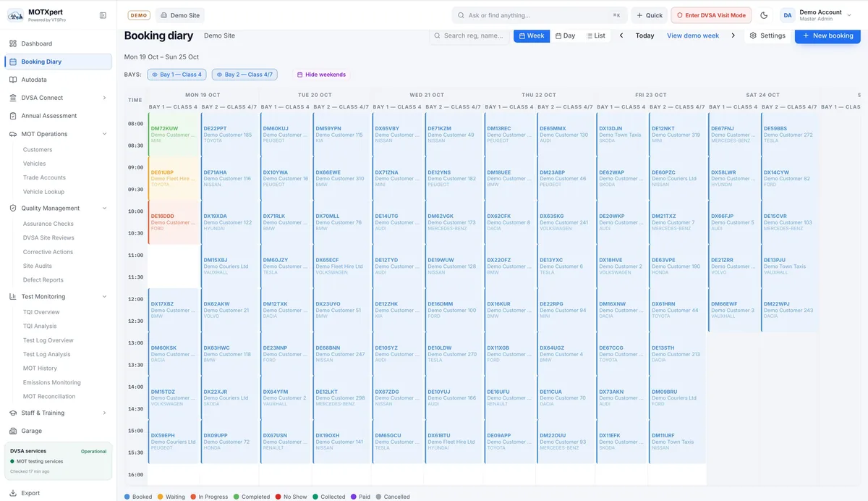Click the Autodata book icon
Image resolution: width=868 pixels, height=501 pixels.
click(x=13, y=80)
